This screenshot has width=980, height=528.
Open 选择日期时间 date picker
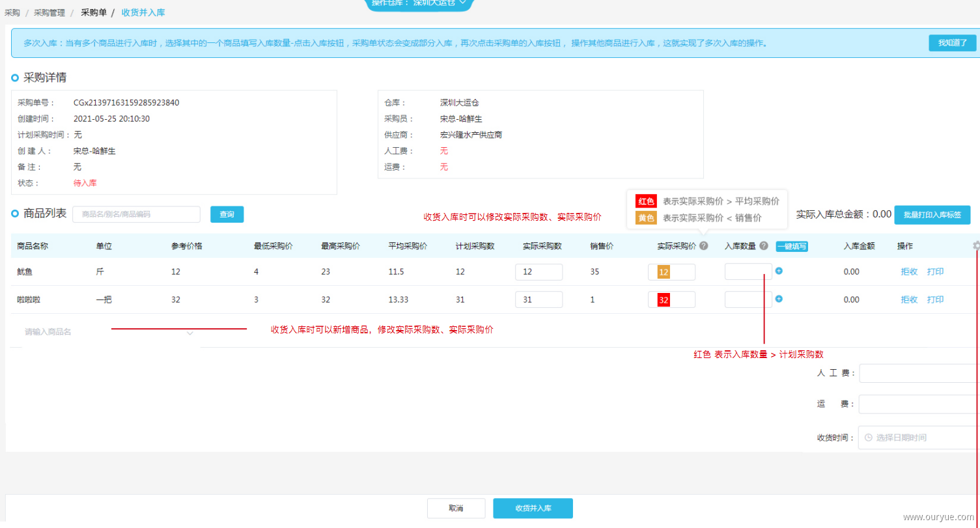click(x=919, y=438)
